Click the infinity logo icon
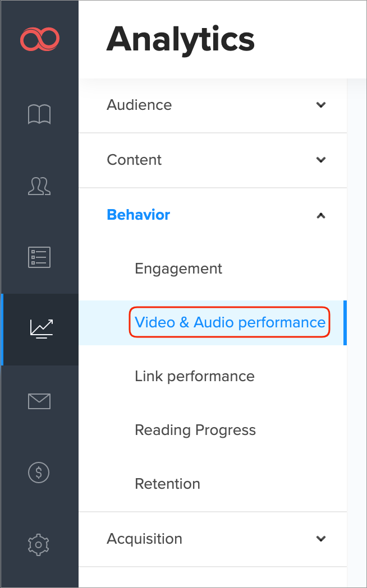The width and height of the screenshot is (367, 588). pos(40,39)
